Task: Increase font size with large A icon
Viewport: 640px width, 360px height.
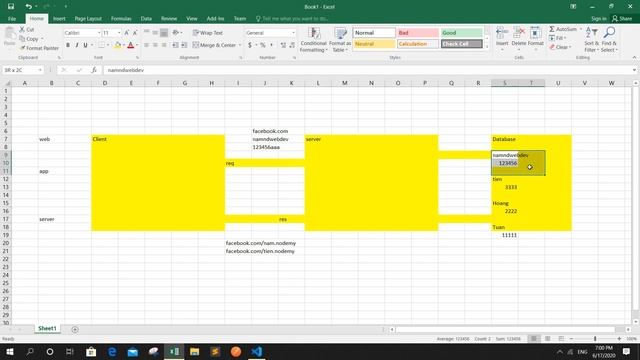Action: (x=127, y=33)
